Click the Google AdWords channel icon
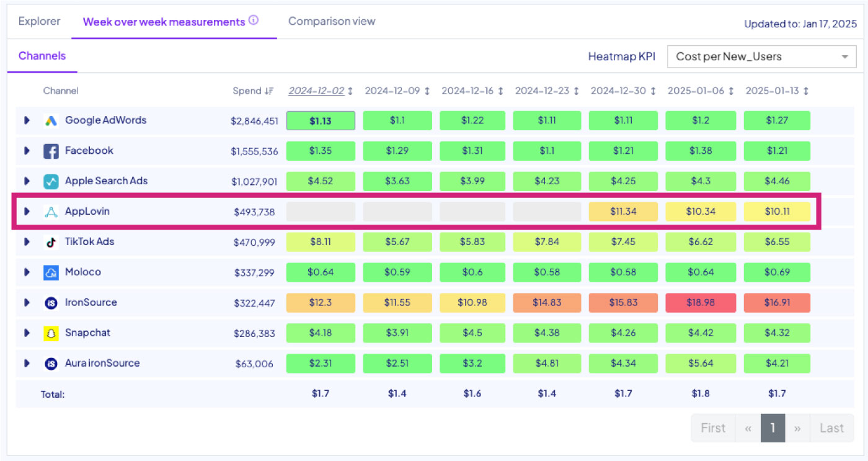 (x=51, y=120)
